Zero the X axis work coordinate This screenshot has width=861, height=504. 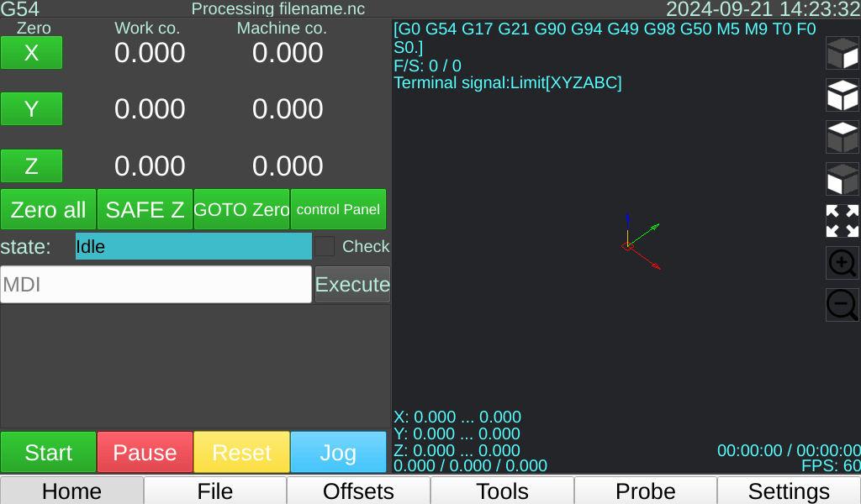click(31, 53)
